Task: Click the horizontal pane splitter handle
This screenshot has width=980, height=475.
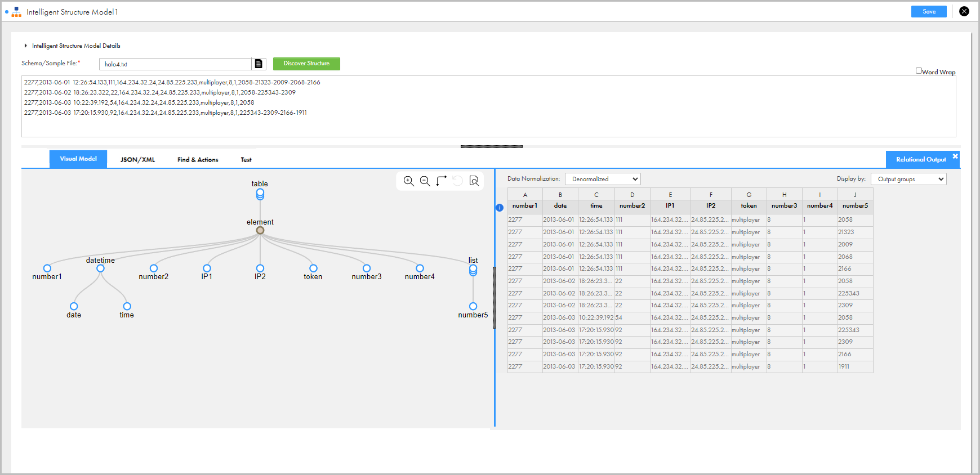Action: pyautogui.click(x=492, y=146)
